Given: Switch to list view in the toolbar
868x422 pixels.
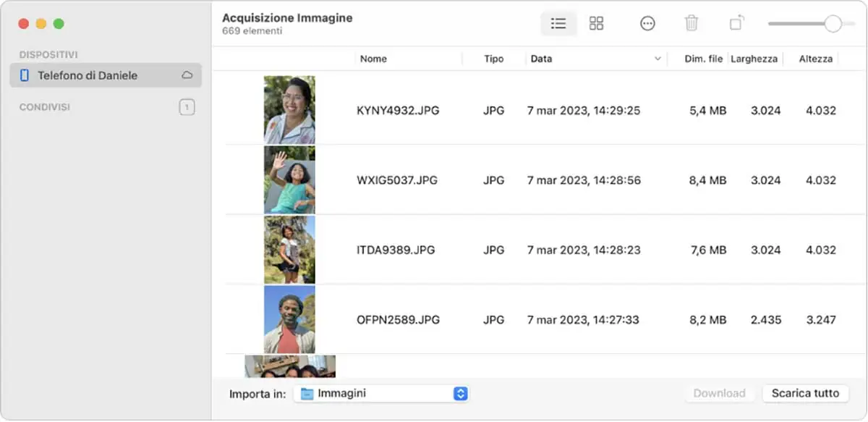Looking at the screenshot, I should 558,22.
